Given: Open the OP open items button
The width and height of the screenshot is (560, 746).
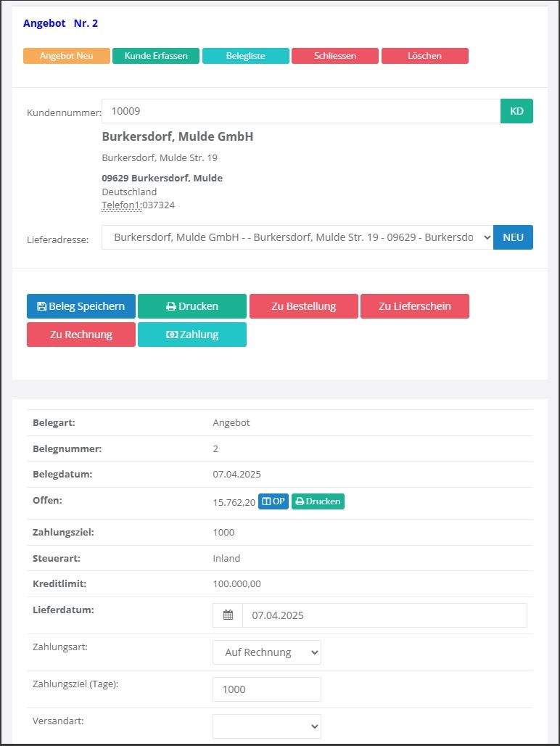Looking at the screenshot, I should pyautogui.click(x=273, y=501).
